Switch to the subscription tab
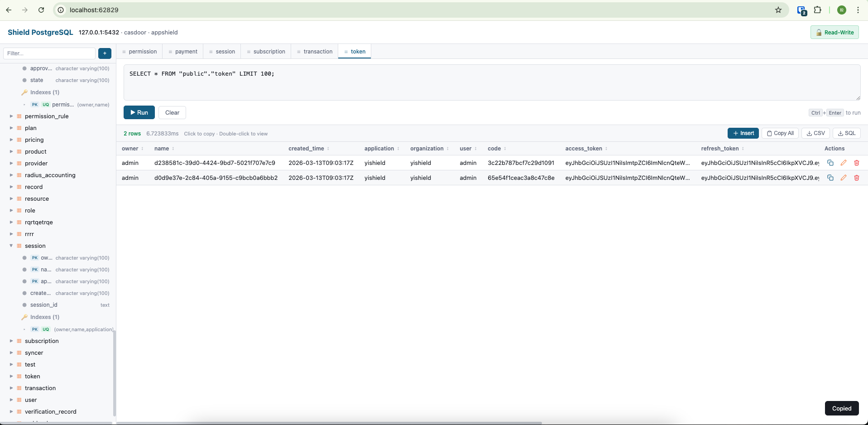The width and height of the screenshot is (868, 425). coord(266,52)
